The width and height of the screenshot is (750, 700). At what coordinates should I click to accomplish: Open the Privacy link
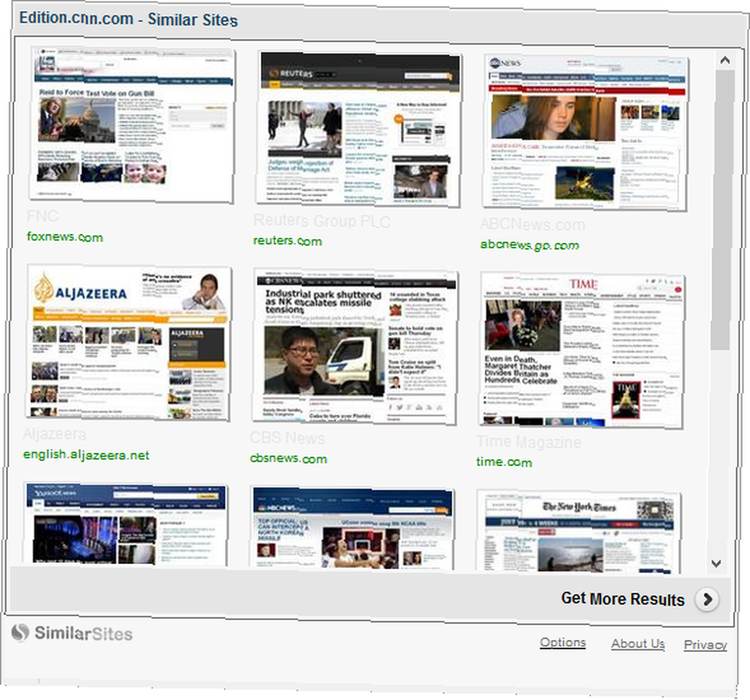pyautogui.click(x=706, y=645)
